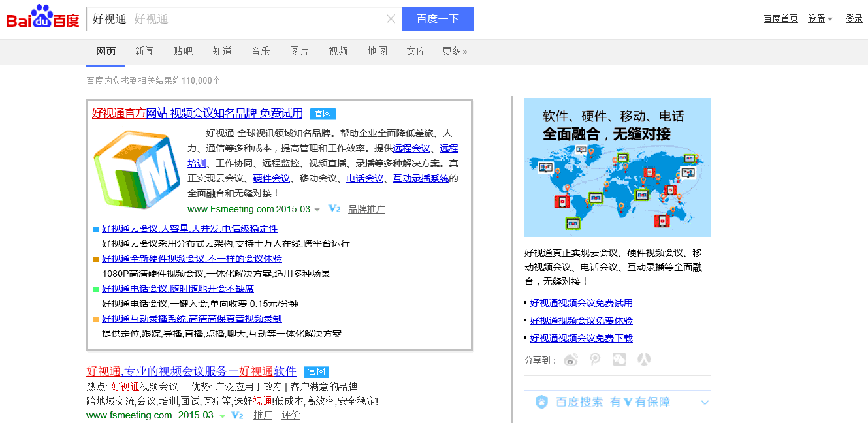Open the 音乐 tab
Screen dimensions: 868x423
pos(261,52)
